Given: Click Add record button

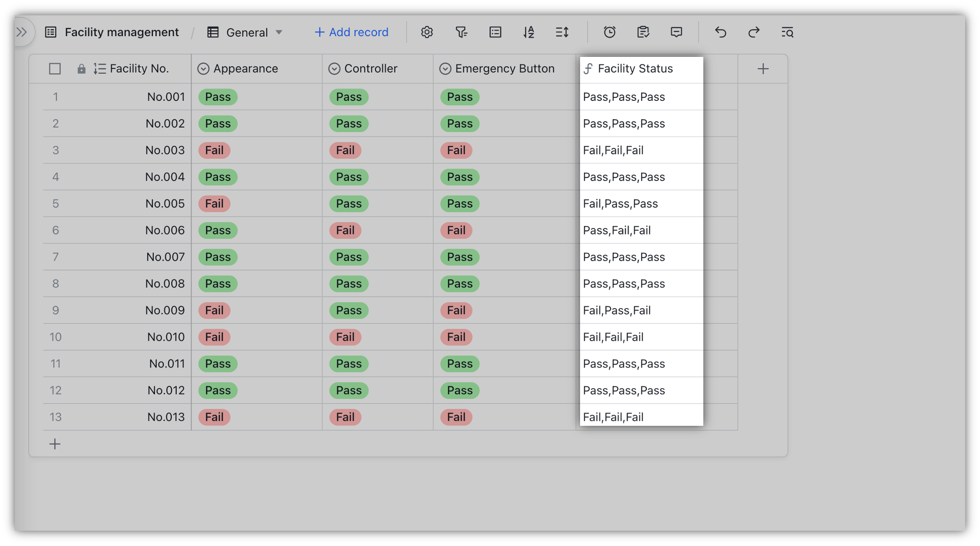Looking at the screenshot, I should tap(352, 32).
